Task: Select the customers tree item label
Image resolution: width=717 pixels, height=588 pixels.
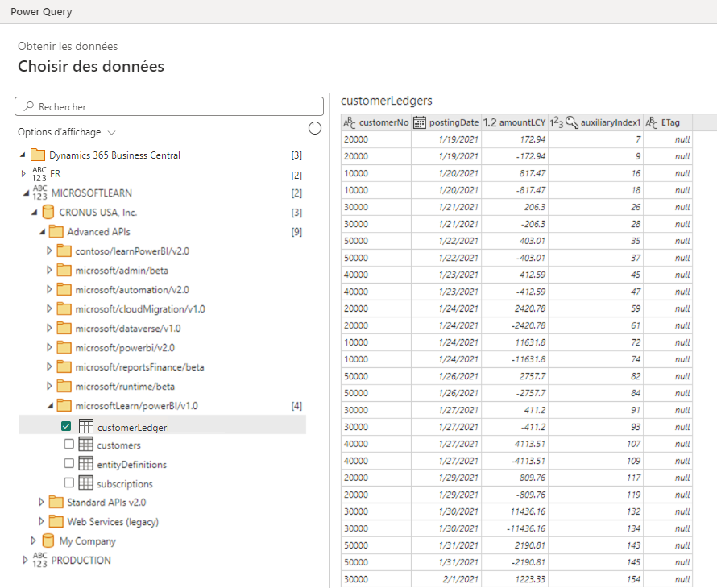Action: click(x=119, y=445)
